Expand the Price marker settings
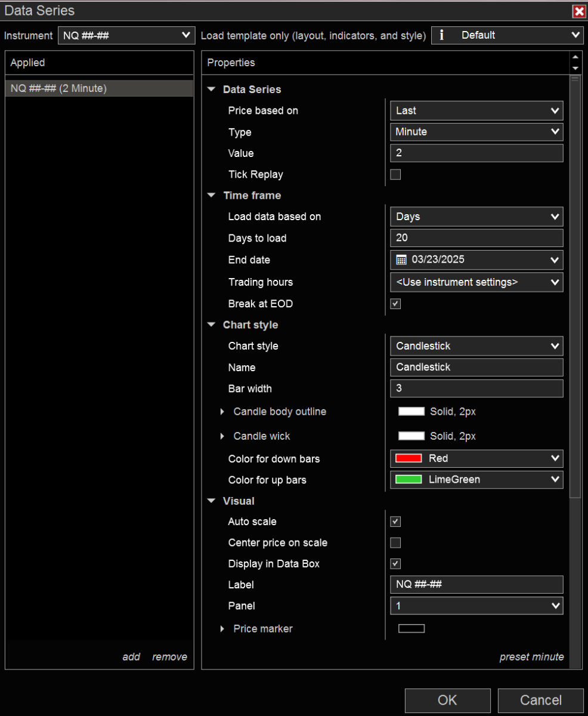Viewport: 588px width, 716px height. pyautogui.click(x=222, y=629)
